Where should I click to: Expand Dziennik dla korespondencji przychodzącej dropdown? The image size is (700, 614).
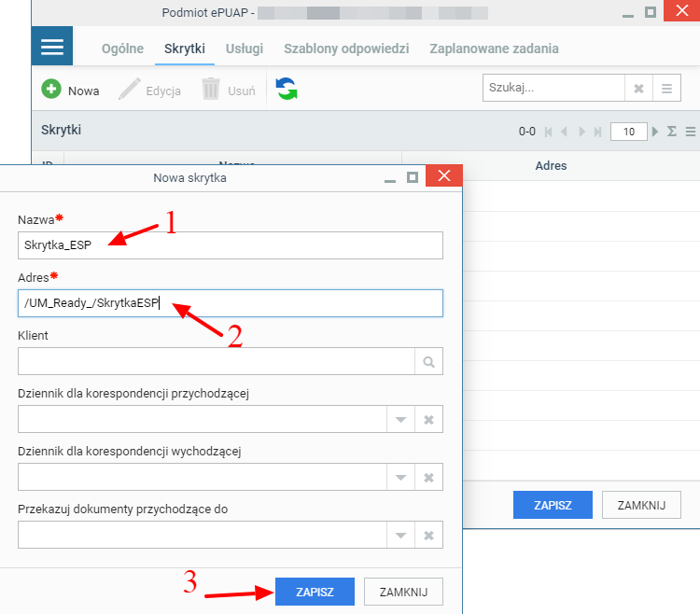(x=400, y=420)
